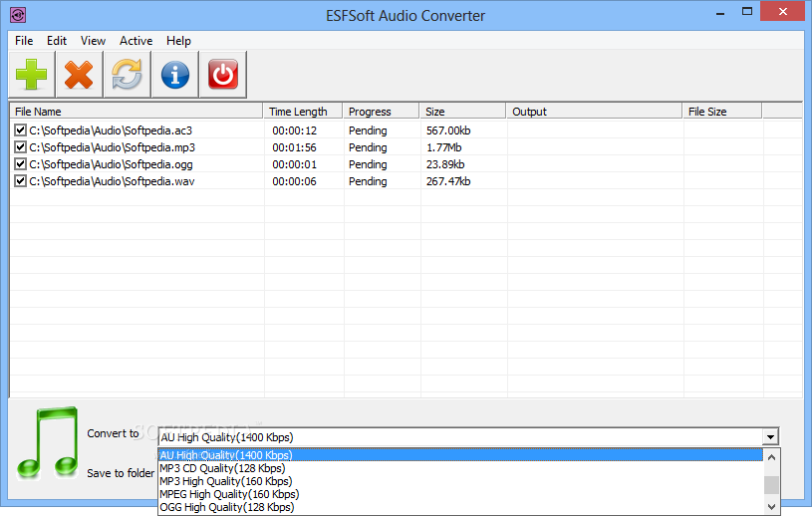Click the 00:01:56 time length cell

pos(294,147)
